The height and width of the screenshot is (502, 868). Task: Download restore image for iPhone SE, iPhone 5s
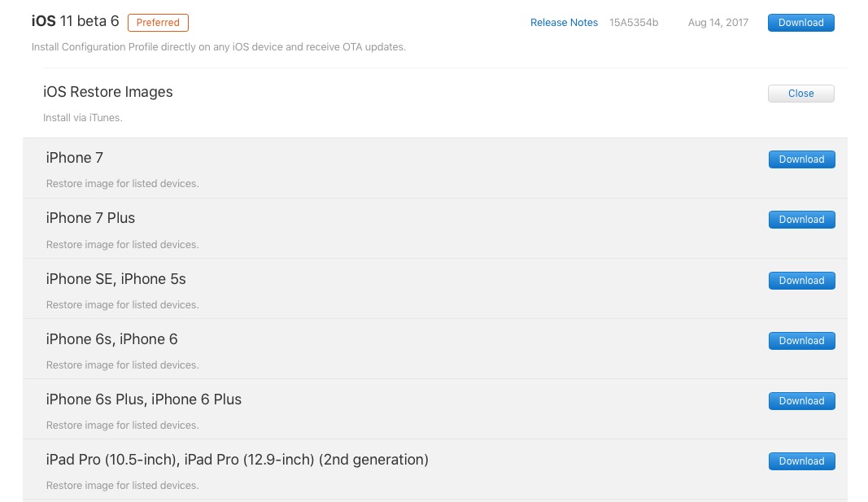coord(801,281)
